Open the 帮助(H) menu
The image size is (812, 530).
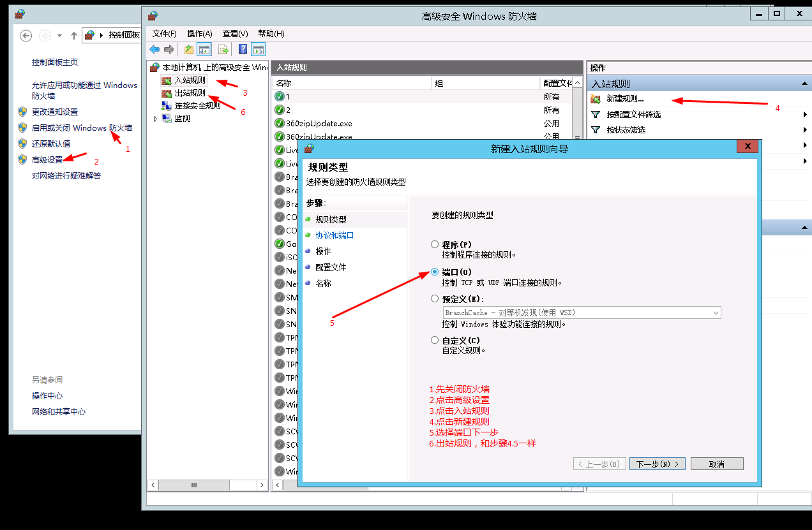tap(271, 33)
